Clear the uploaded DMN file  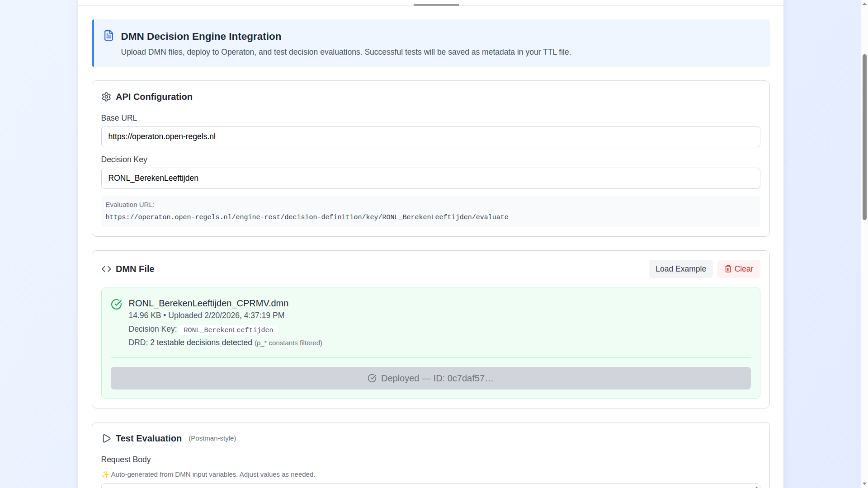[x=738, y=269]
